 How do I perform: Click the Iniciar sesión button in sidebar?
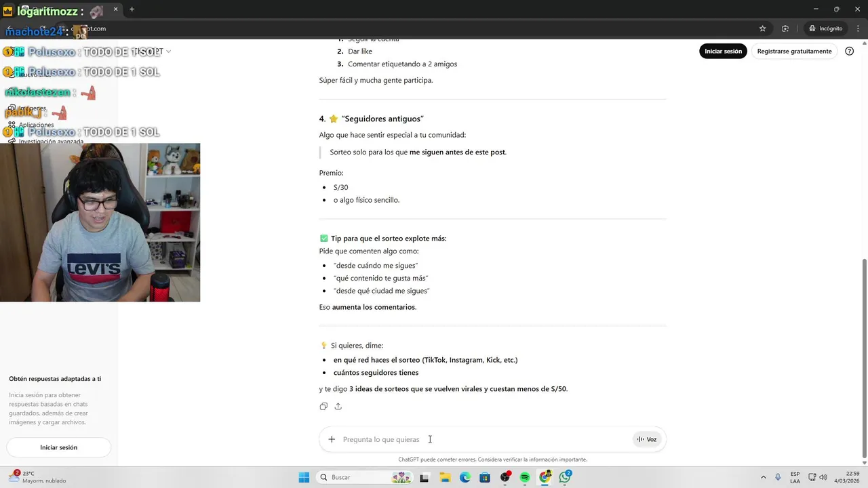coord(58,447)
